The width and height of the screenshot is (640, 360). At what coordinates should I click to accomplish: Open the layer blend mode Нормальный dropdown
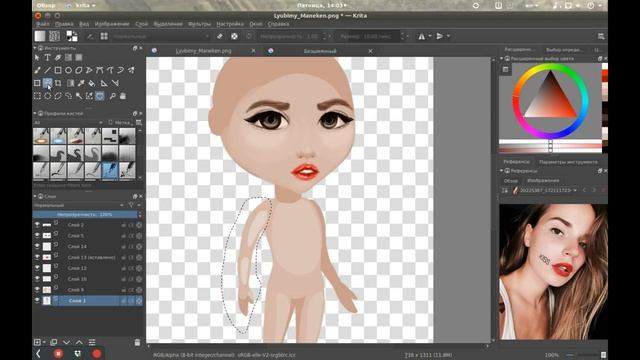[79, 205]
